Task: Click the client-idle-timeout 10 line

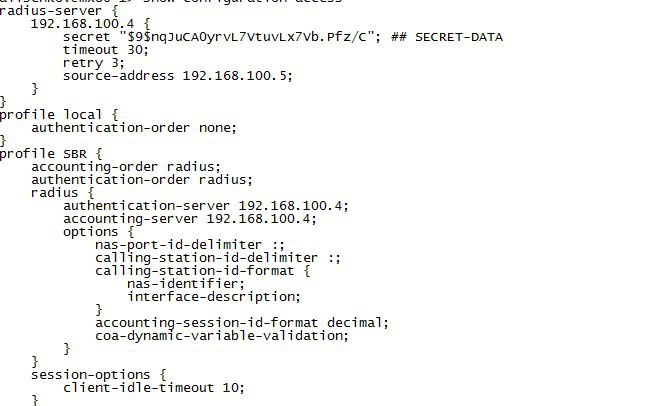Action: pos(154,388)
